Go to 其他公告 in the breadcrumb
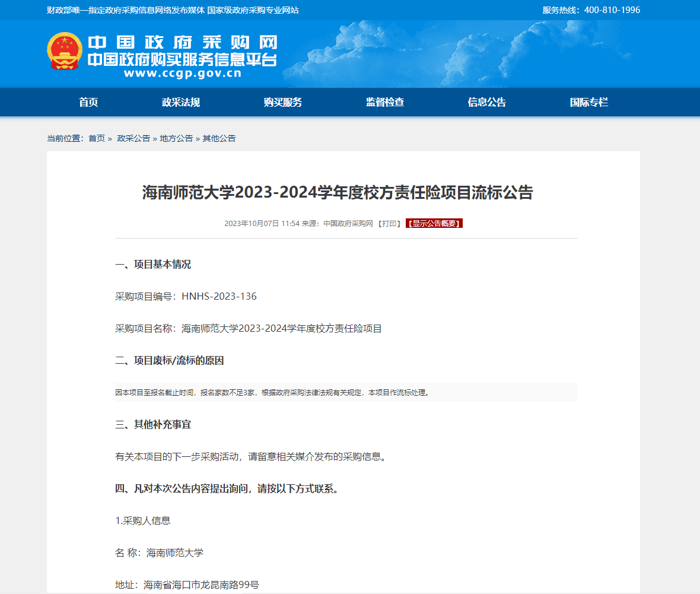Image resolution: width=700 pixels, height=594 pixels. click(x=219, y=138)
